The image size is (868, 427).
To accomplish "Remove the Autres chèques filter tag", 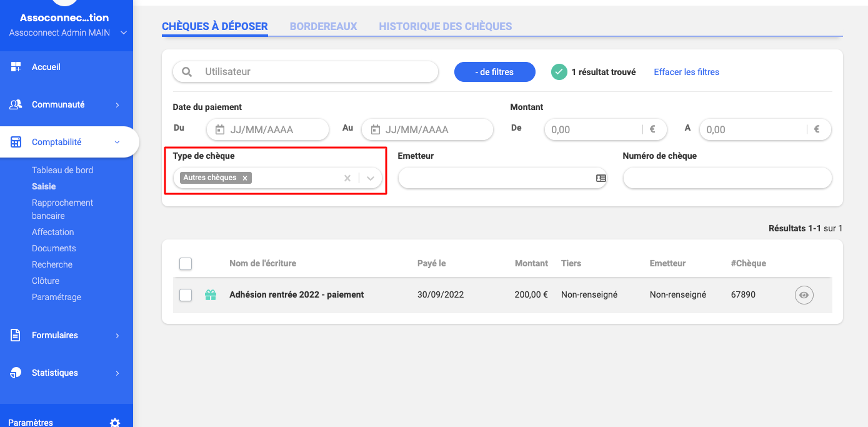I will 245,178.
